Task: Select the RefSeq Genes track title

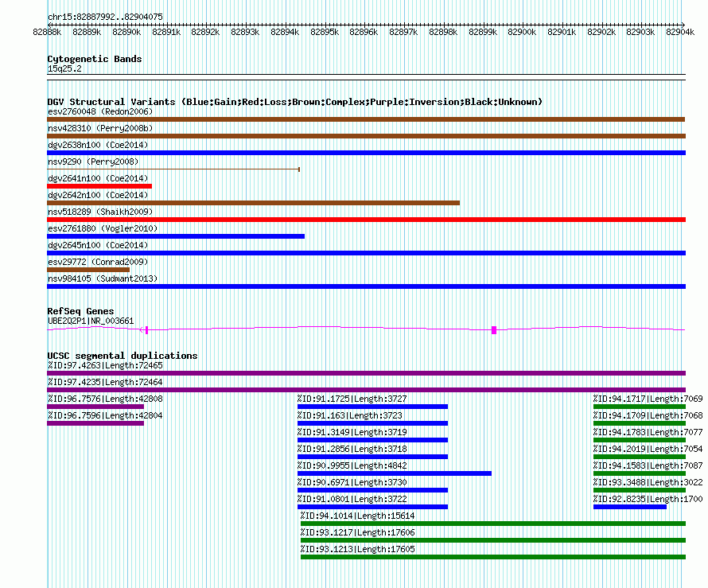Action: pyautogui.click(x=80, y=311)
